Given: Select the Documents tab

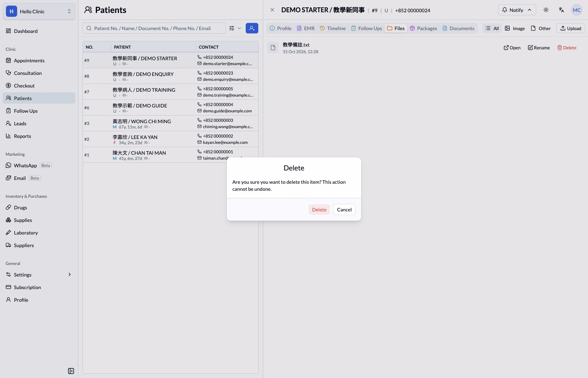Looking at the screenshot, I should coord(458,28).
